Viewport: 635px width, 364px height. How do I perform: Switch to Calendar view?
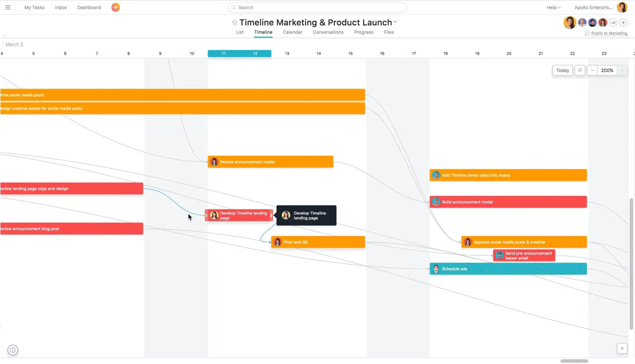pos(292,32)
